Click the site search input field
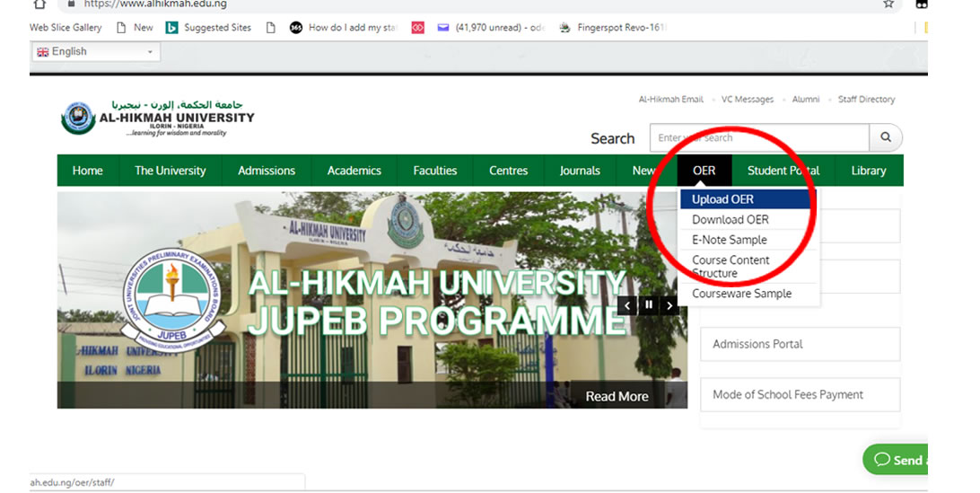Image resolution: width=980 pixels, height=493 pixels. [x=759, y=137]
